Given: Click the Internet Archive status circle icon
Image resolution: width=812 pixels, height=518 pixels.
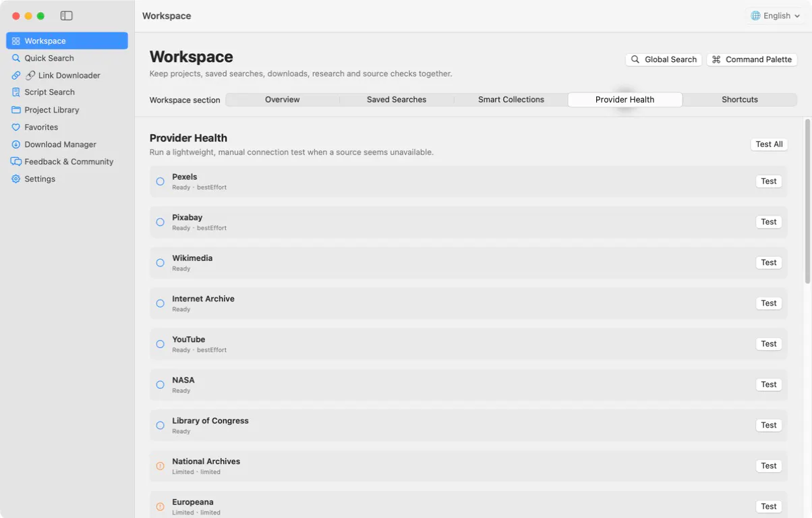Looking at the screenshot, I should tap(161, 304).
